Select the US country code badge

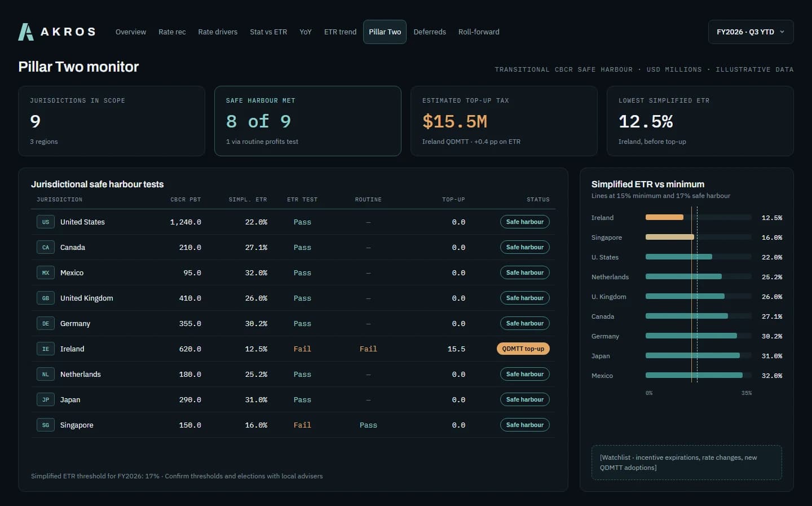pyautogui.click(x=46, y=222)
